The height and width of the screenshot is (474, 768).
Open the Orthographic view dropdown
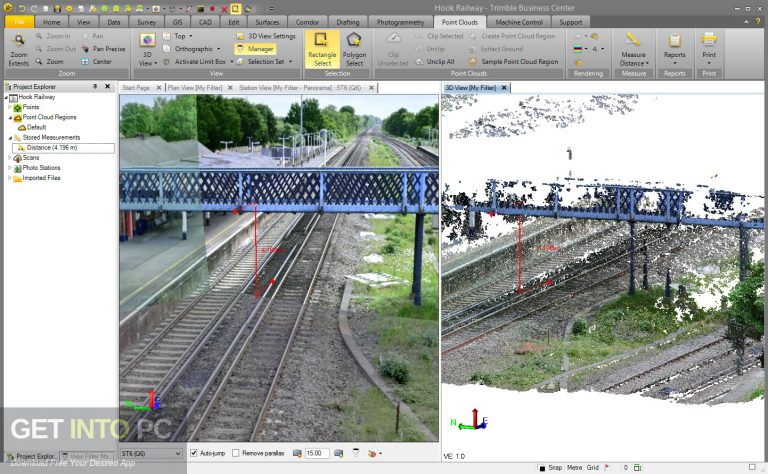(198, 48)
